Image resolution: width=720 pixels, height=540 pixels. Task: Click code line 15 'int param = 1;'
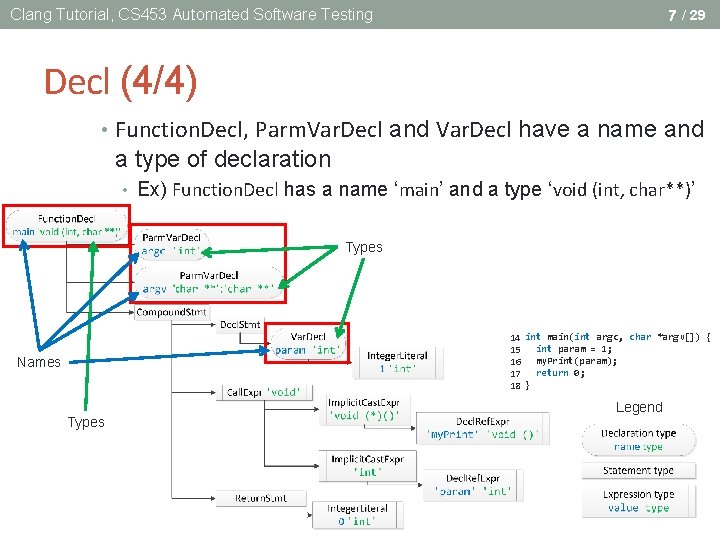(x=561, y=349)
